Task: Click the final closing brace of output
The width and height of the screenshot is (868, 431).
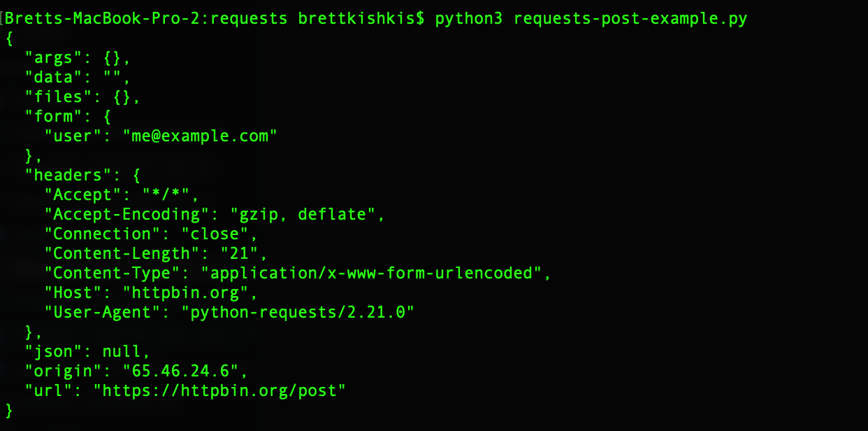Action: (x=9, y=409)
